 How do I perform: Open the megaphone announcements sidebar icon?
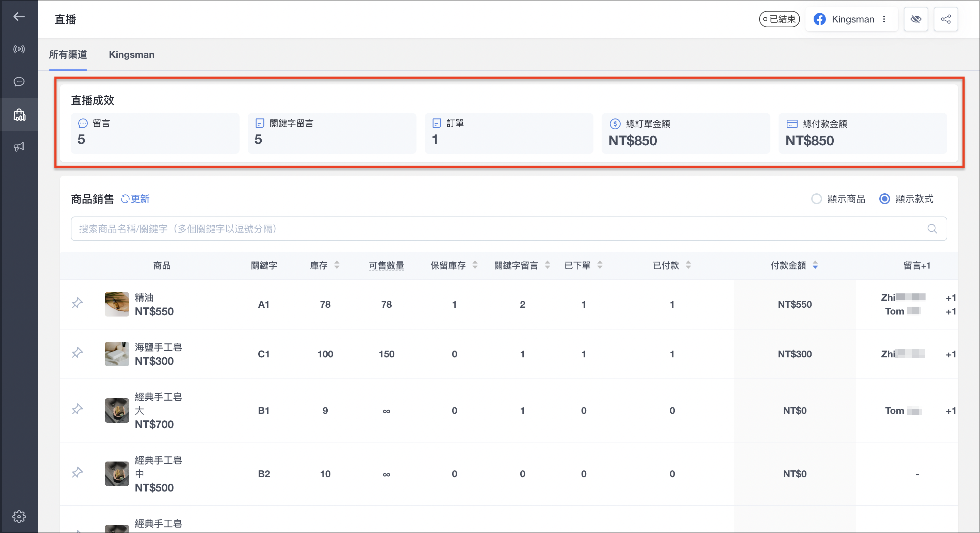(19, 147)
